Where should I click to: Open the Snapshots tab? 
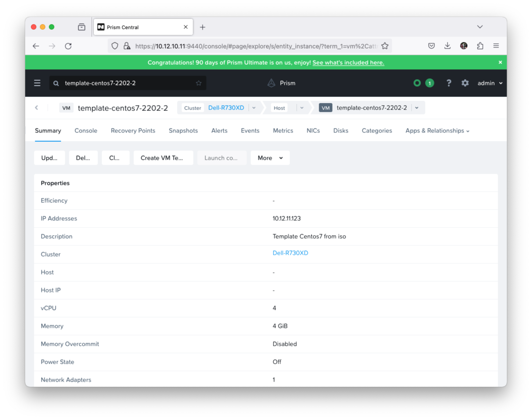click(183, 131)
